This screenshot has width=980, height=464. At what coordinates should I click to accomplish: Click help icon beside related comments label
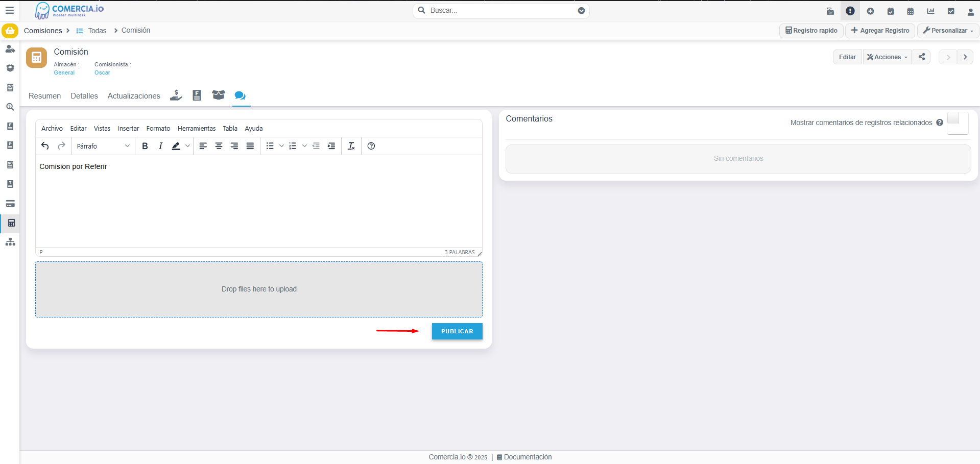[940, 123]
